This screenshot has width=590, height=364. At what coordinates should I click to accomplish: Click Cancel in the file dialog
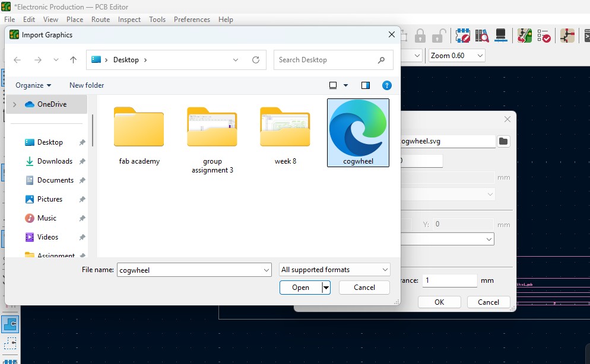point(364,288)
